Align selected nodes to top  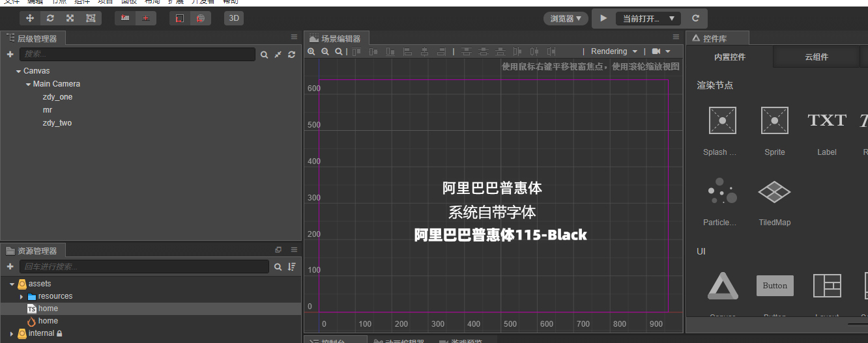coord(356,51)
